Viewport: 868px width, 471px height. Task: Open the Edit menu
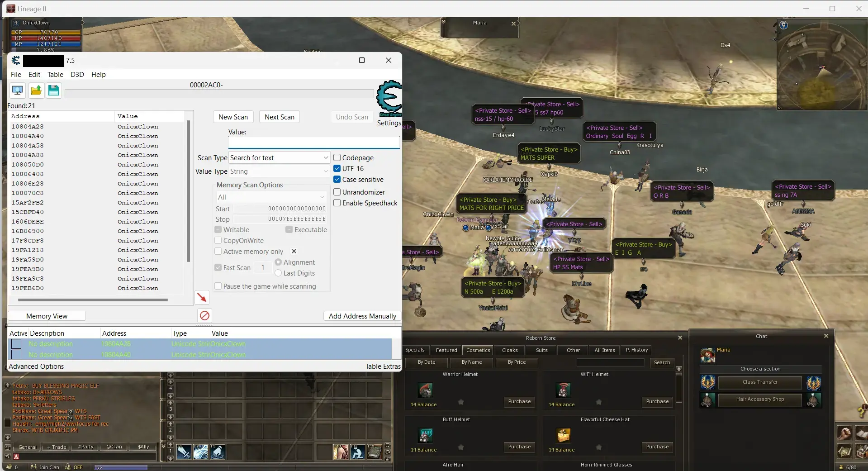[x=34, y=74]
